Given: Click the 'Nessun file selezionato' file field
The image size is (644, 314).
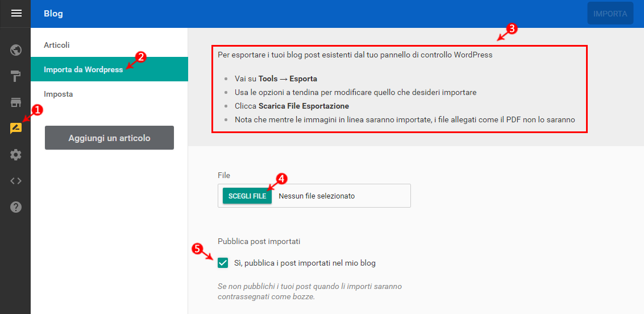Looking at the screenshot, I should click(317, 196).
